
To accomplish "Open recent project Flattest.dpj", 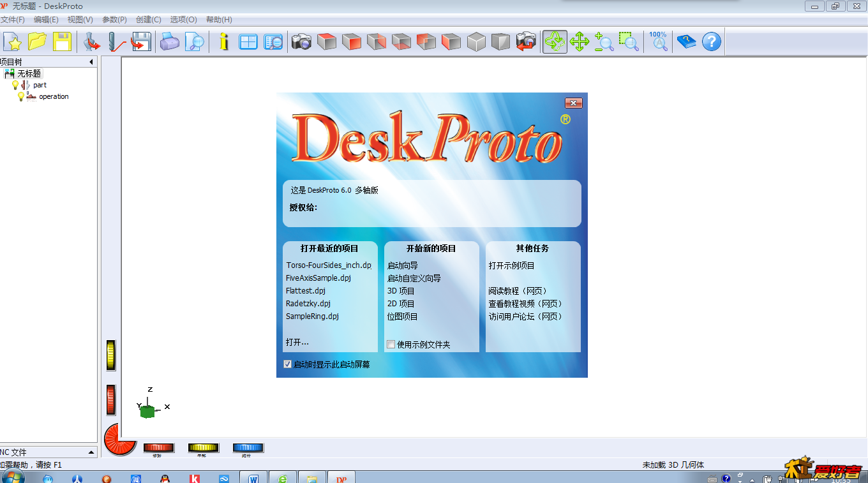I will click(306, 291).
